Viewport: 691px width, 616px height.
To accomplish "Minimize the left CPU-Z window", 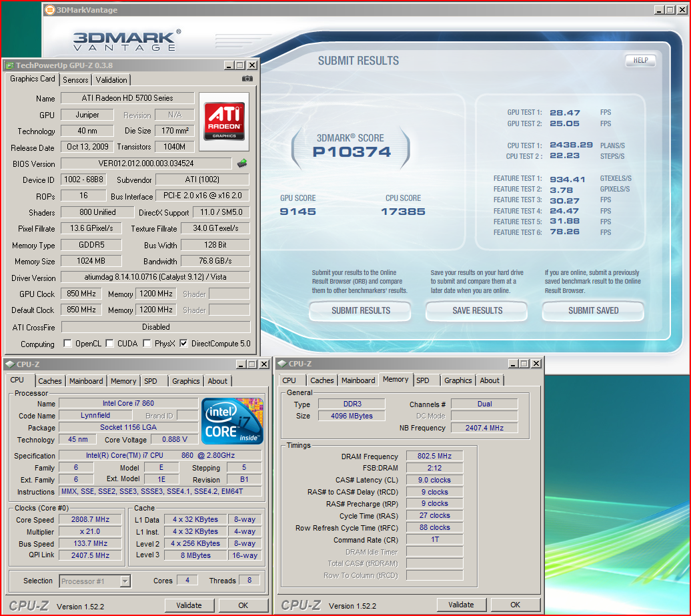I will 241,364.
